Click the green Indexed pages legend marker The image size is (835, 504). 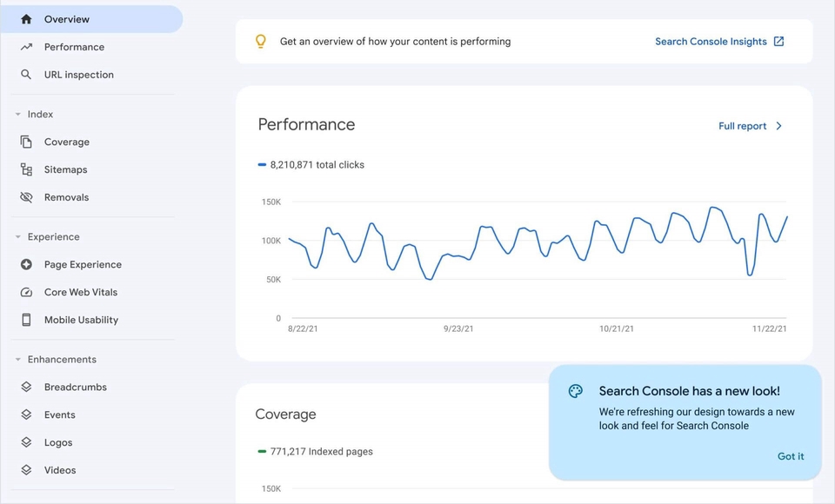coord(262,451)
